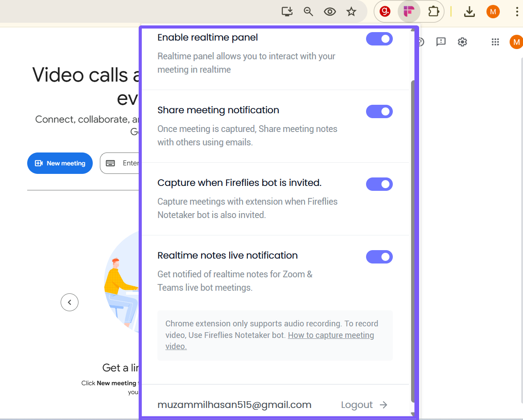Click the Meet send feedback icon
Viewport: 523px width, 420px height.
pos(441,42)
